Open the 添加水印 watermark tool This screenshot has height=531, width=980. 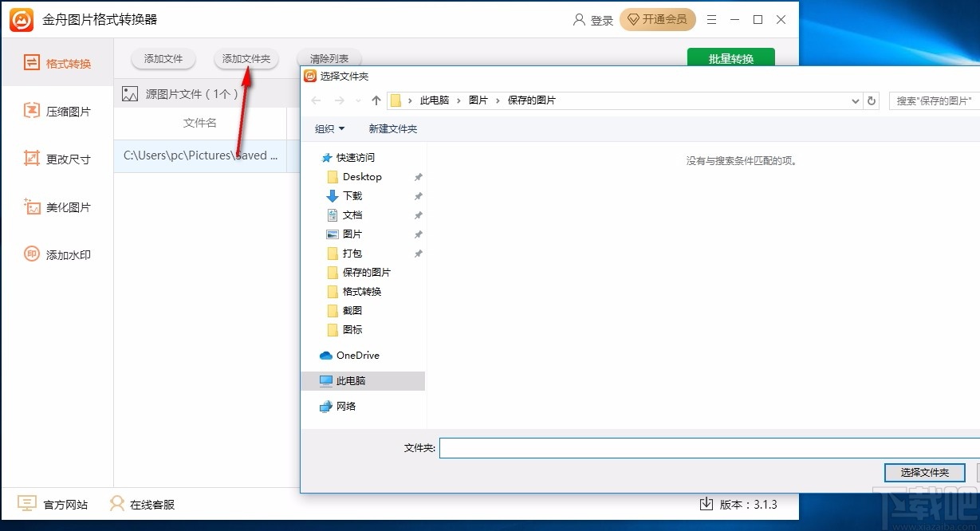[x=60, y=254]
